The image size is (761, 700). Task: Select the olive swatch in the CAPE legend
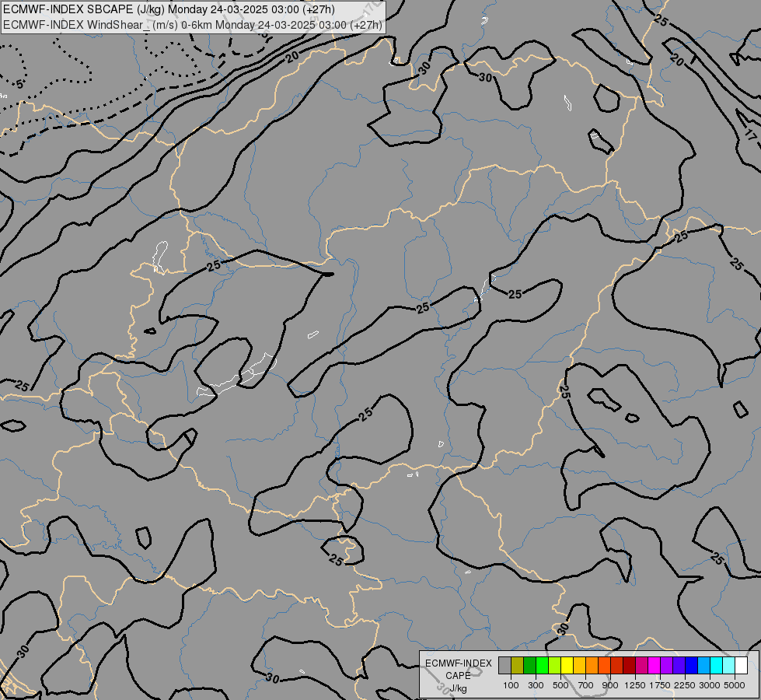coord(518,666)
